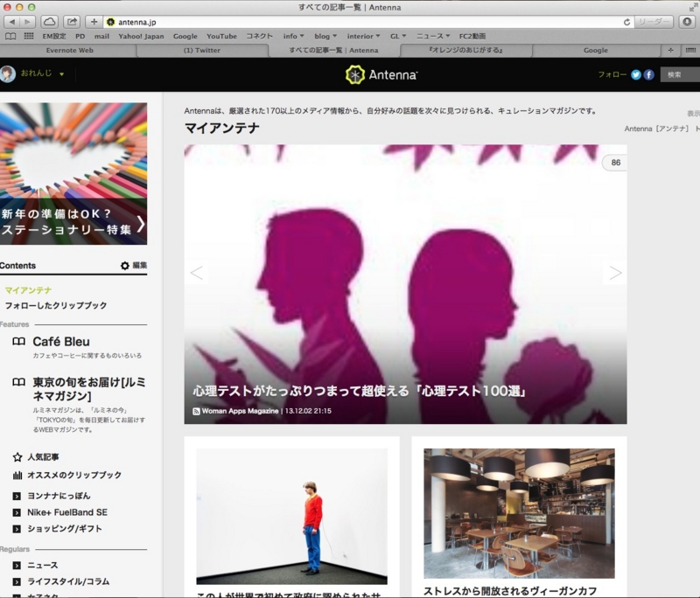Reload the page with refresh icon

626,22
